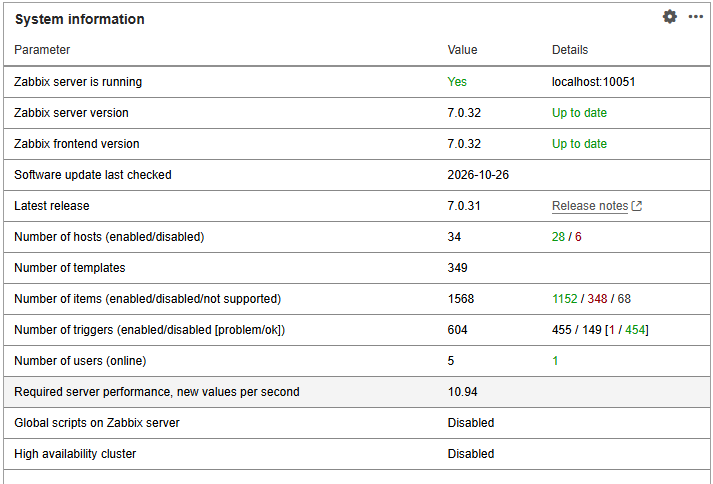Screen dimensions: 713x484
Task: Click the High availability cluster Disabled value
Action: click(x=471, y=454)
